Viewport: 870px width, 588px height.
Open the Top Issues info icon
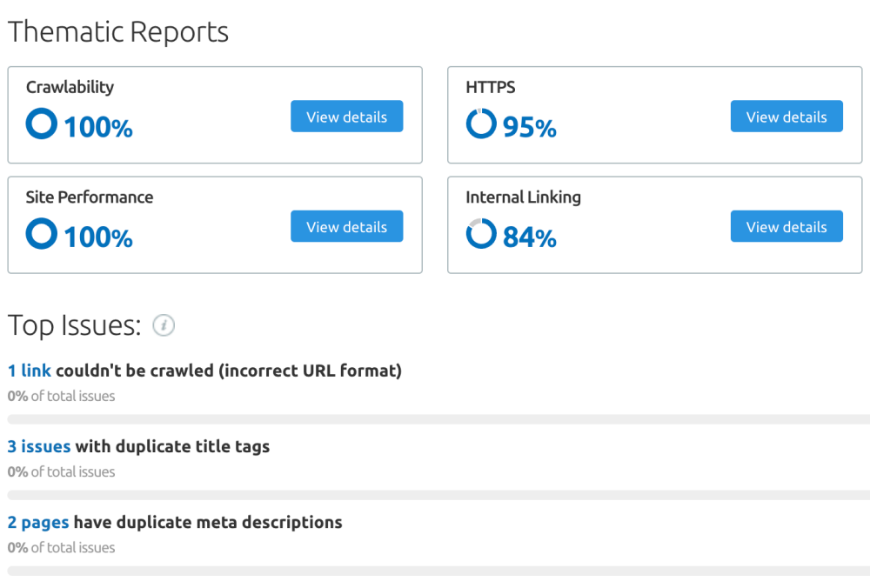click(x=164, y=325)
